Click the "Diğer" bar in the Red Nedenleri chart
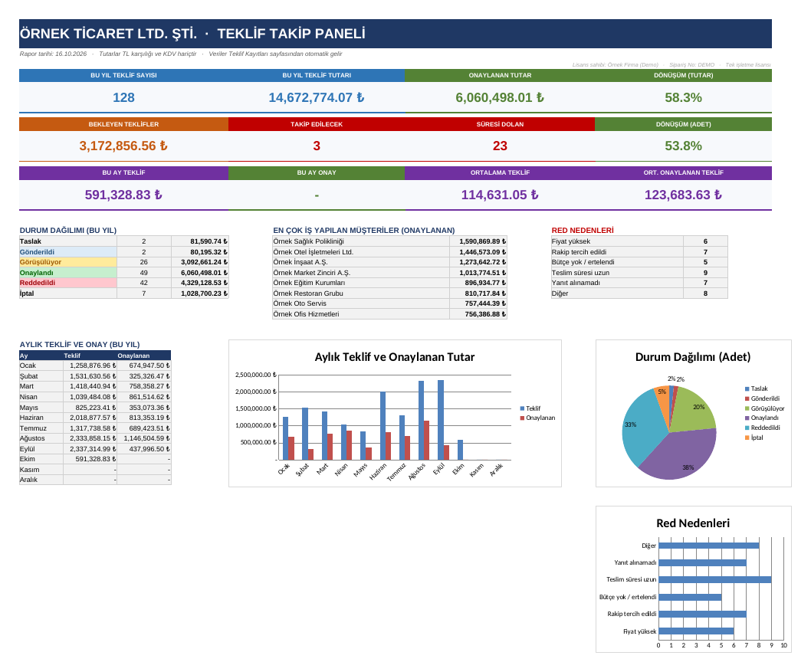This screenshot has width=811, height=672. point(708,546)
